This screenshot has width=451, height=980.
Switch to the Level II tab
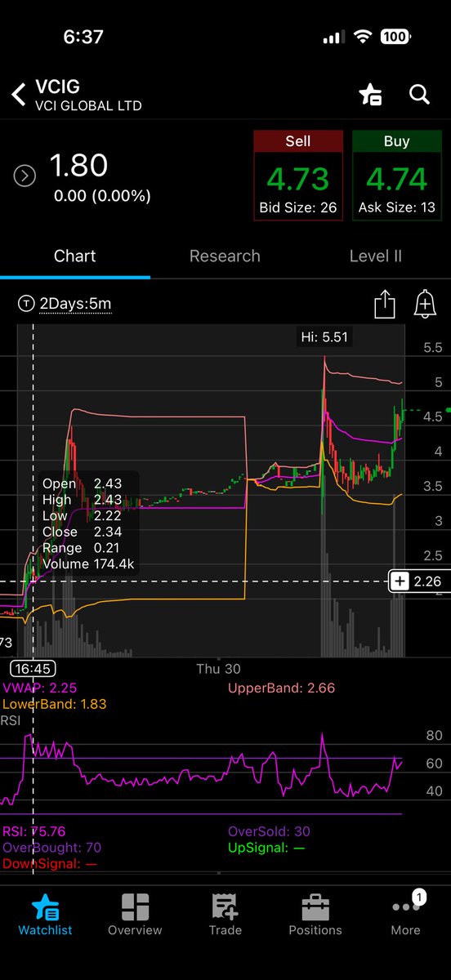(375, 256)
